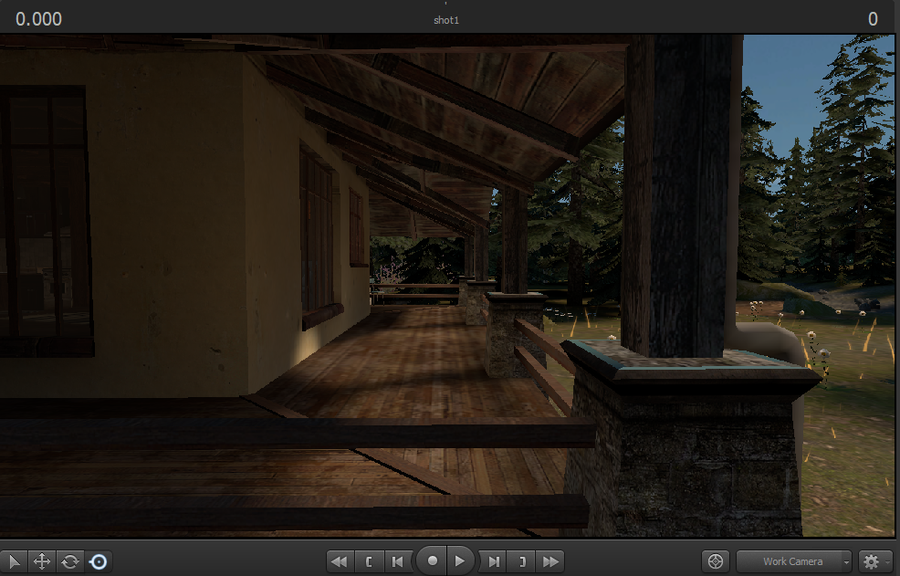Toggle the screen-space manipulator tool

98,561
